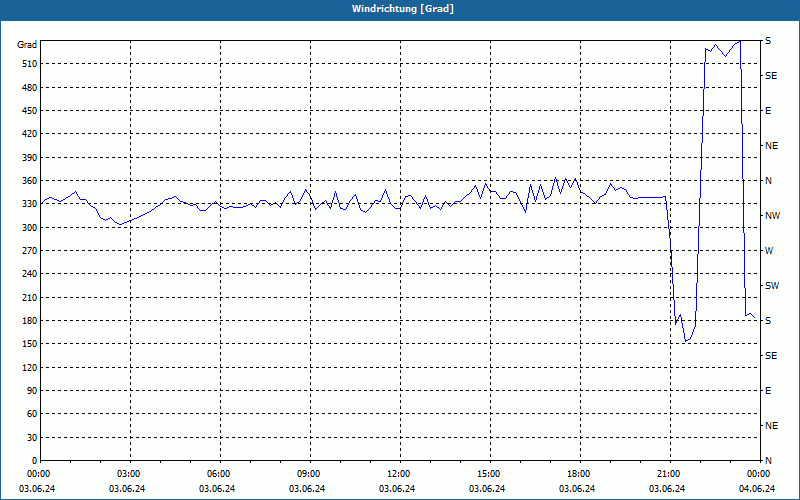This screenshot has height=500, width=800.
Task: Click the 300 degree axis label
Action: [x=29, y=227]
